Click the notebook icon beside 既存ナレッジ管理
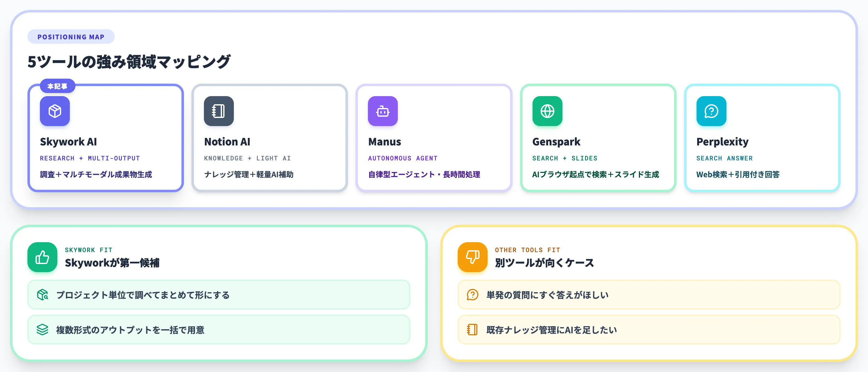868x372 pixels. [472, 330]
